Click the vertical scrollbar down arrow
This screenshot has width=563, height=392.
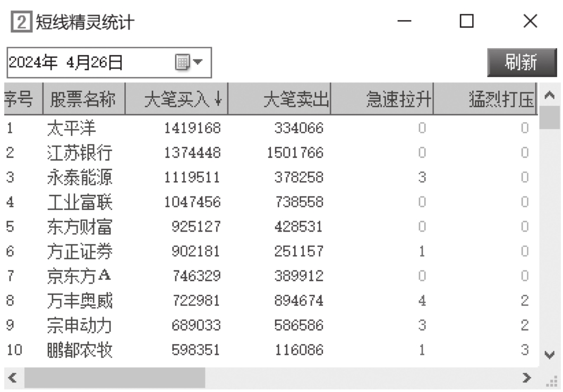coord(549,355)
